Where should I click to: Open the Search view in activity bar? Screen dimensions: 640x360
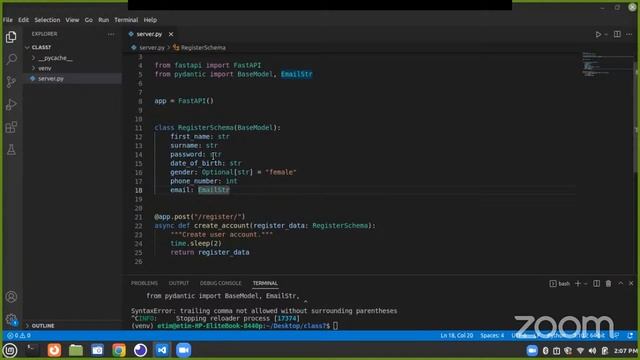pos(11,59)
